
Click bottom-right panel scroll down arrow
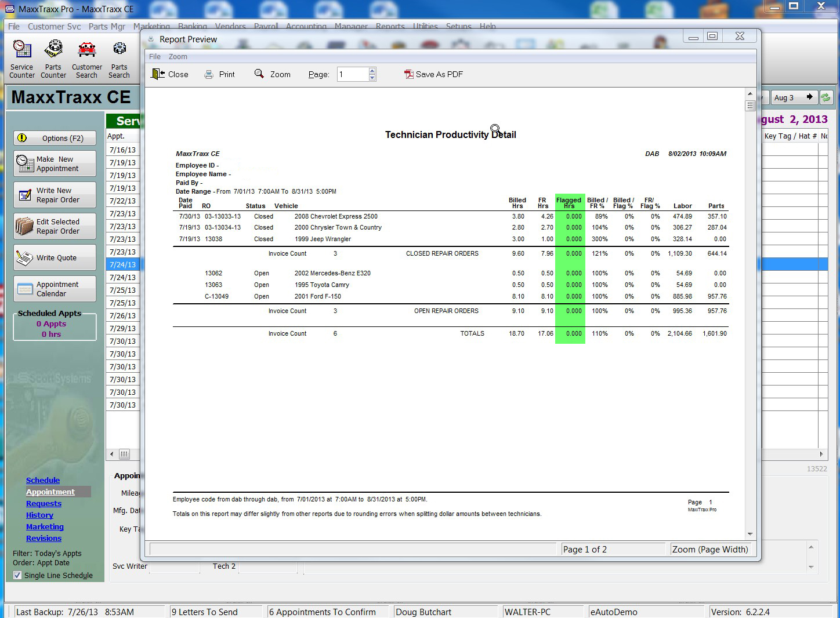811,567
